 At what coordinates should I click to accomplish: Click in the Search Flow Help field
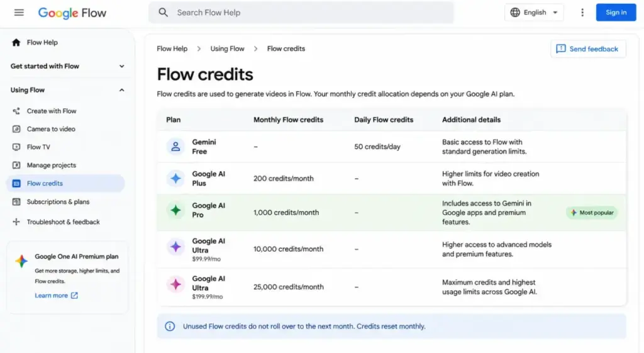point(301,13)
